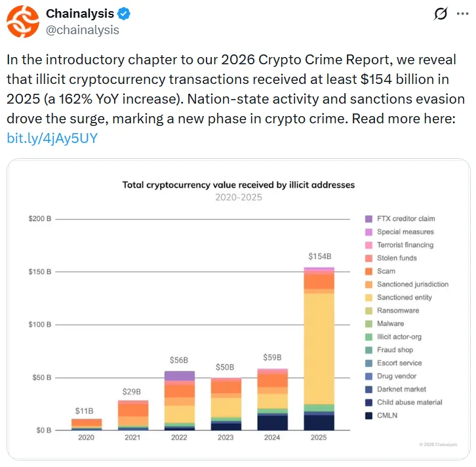476x467 pixels.
Task: Click the Stolen funds legend swatch
Action: (x=368, y=258)
